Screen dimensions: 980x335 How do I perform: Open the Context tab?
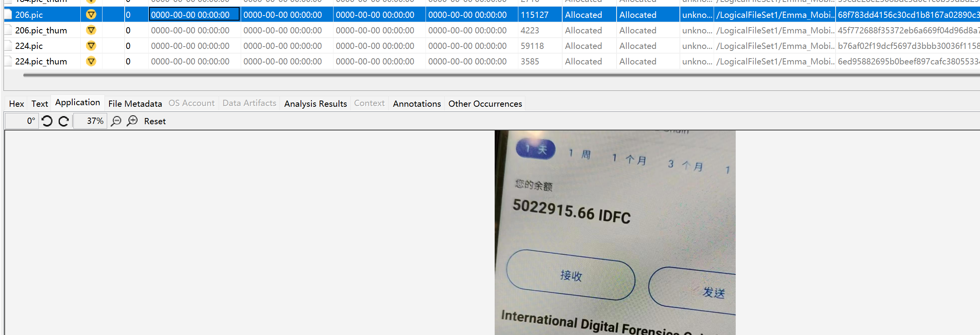[x=369, y=103]
